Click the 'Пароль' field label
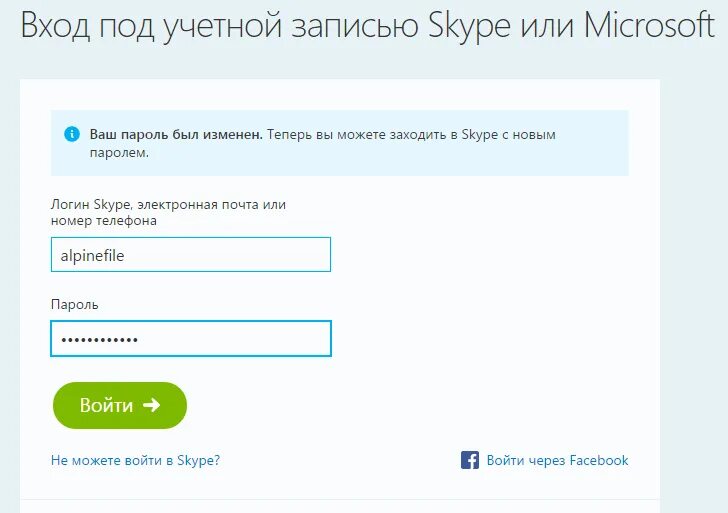 pos(75,304)
